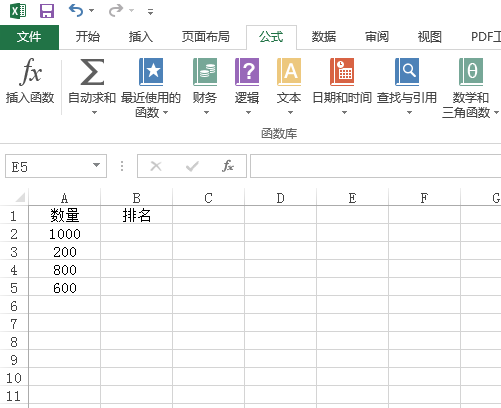Click 插入函数 fx button
The height and width of the screenshot is (408, 501).
(x=30, y=81)
